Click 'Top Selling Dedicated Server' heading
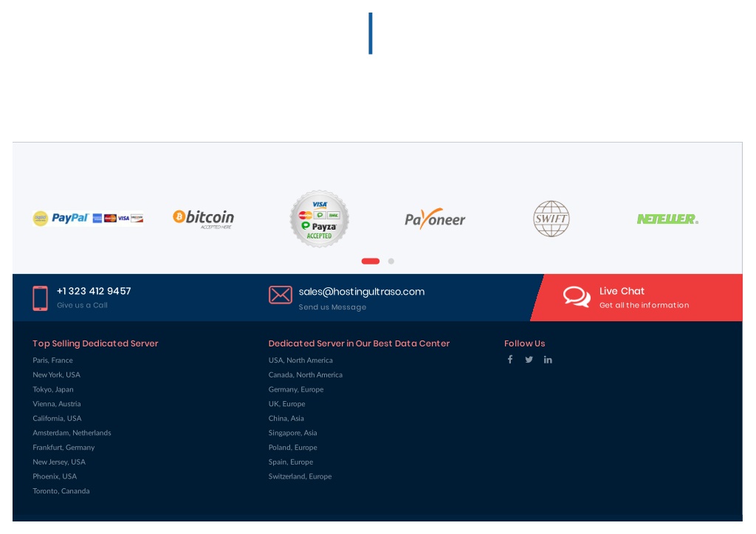Viewport: 756px width, 534px height. point(95,343)
